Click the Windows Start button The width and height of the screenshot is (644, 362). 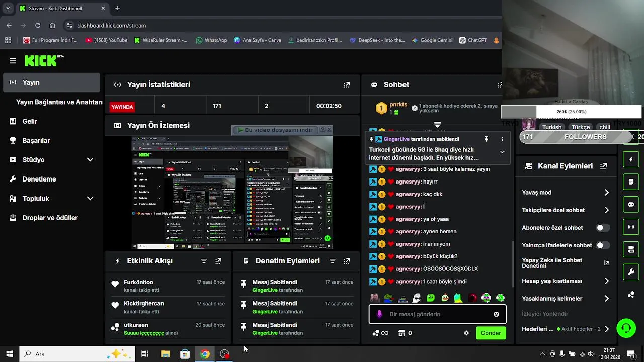10,354
